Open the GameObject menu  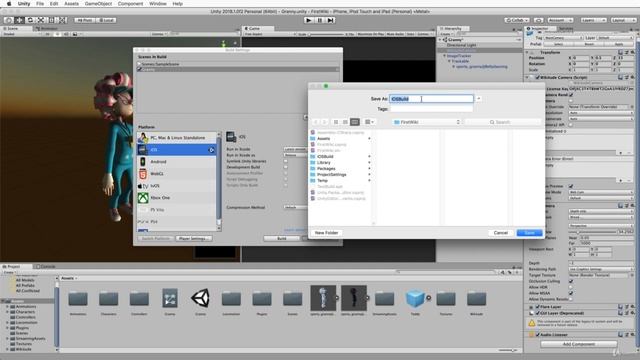(98, 4)
